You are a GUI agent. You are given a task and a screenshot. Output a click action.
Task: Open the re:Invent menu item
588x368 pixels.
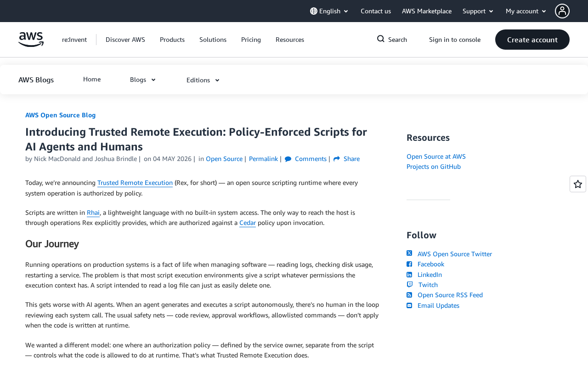74,40
